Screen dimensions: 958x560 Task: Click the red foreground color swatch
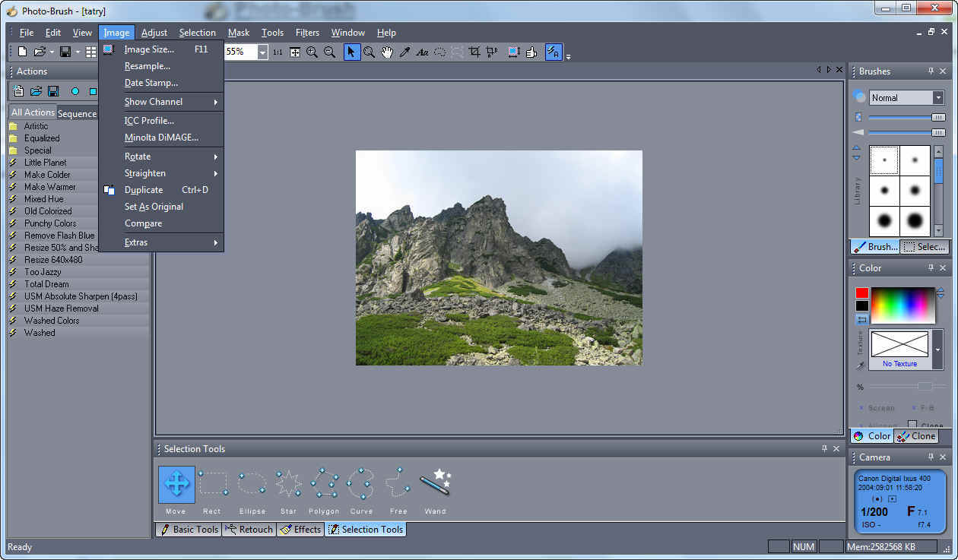click(863, 291)
